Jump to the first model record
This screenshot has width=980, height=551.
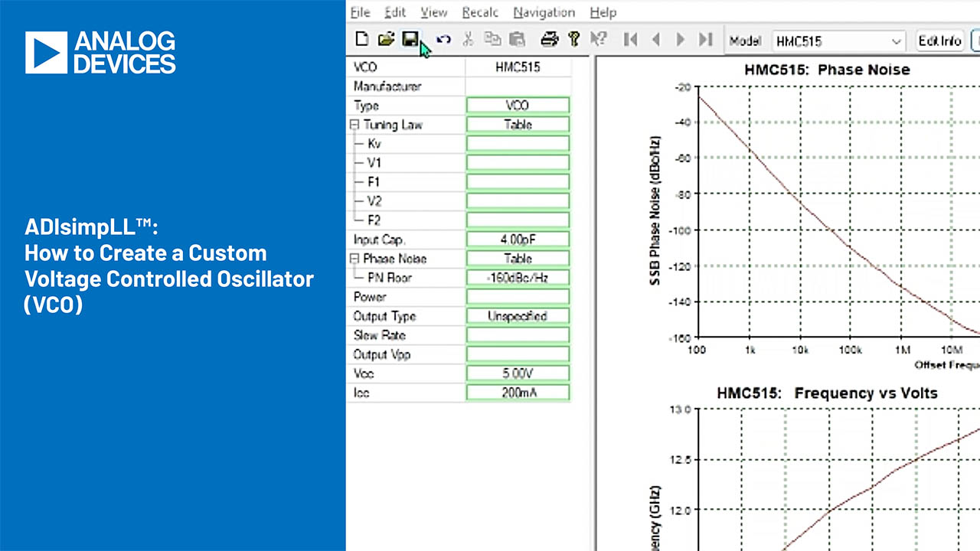pos(631,40)
